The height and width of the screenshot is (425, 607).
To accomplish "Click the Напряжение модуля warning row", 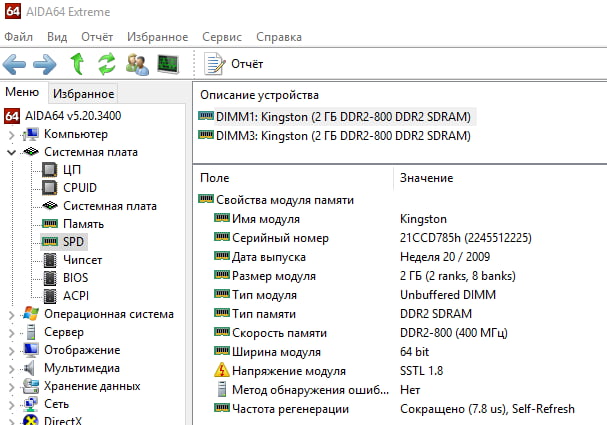I will pyautogui.click(x=289, y=371).
